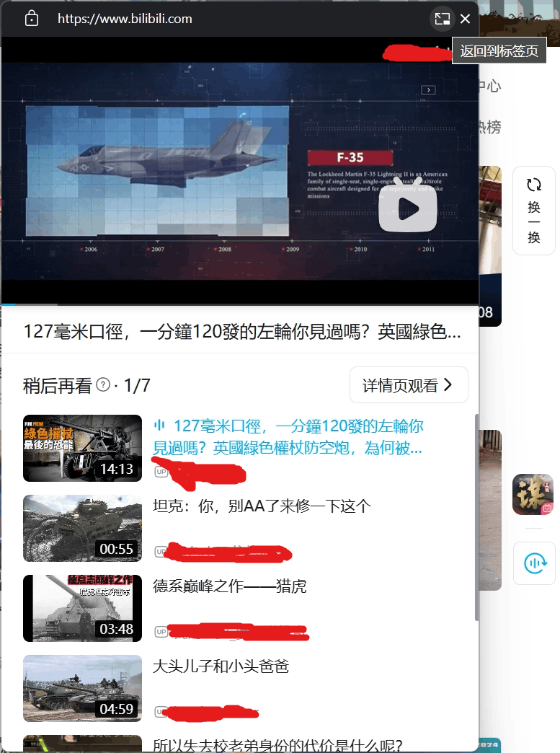Open video titled 大头儿子和小头爸爸

[221, 666]
